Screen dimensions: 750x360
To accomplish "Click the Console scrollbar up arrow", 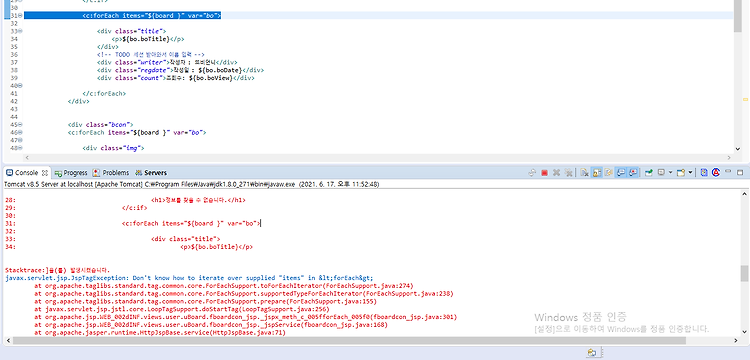I will pos(744,194).
